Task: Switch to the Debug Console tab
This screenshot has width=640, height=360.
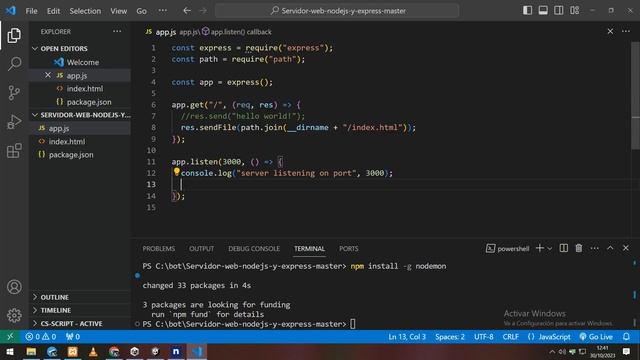Action: click(x=254, y=249)
